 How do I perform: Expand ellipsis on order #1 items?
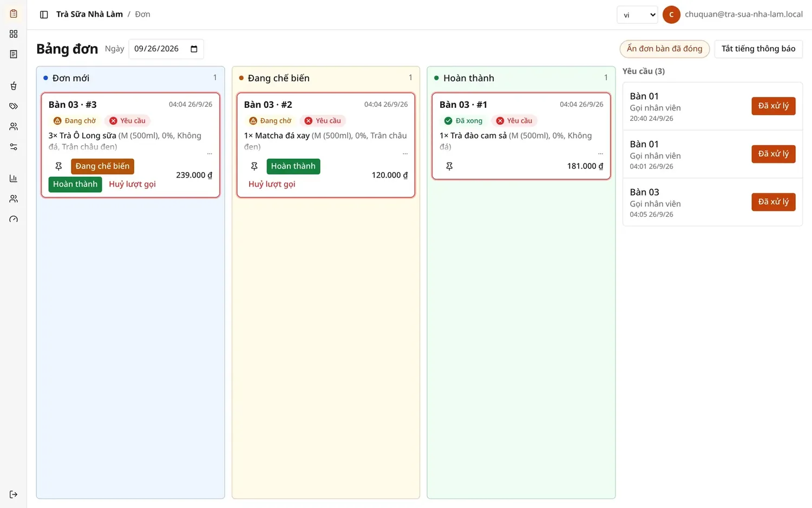pos(600,154)
